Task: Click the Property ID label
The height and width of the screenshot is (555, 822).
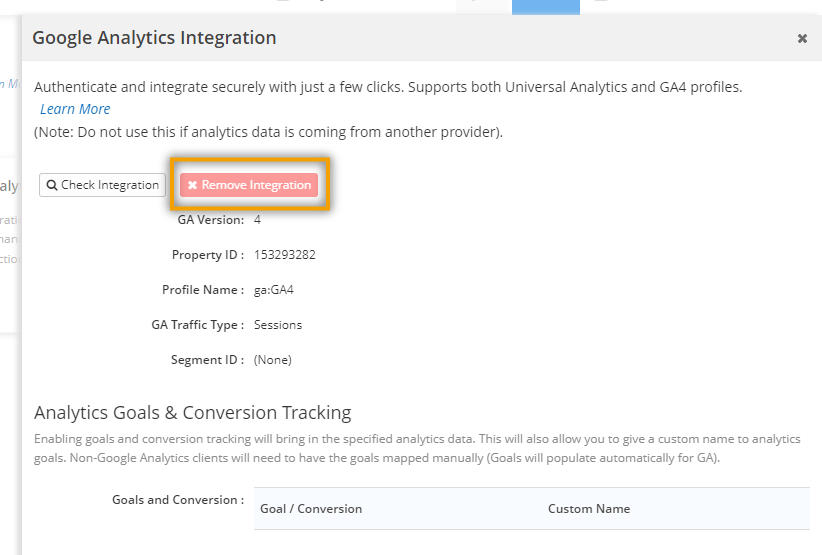Action: (x=207, y=255)
